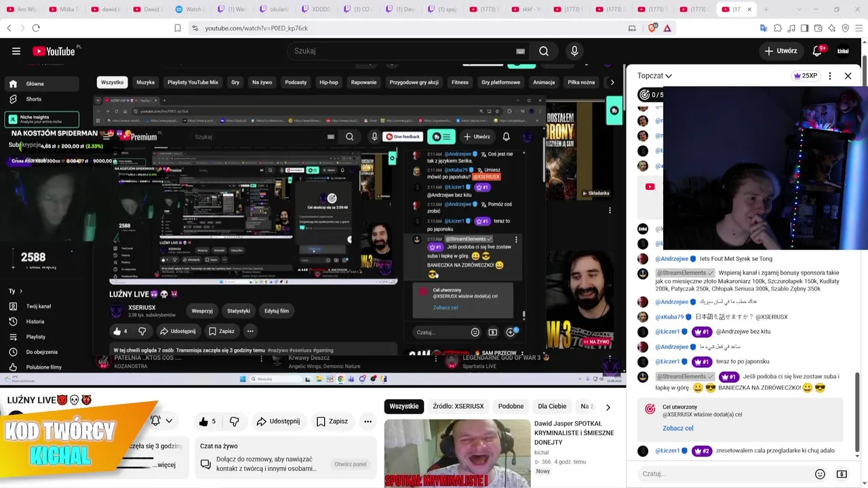Open Brave Shields for this site
868x488 pixels.
(x=652, y=28)
